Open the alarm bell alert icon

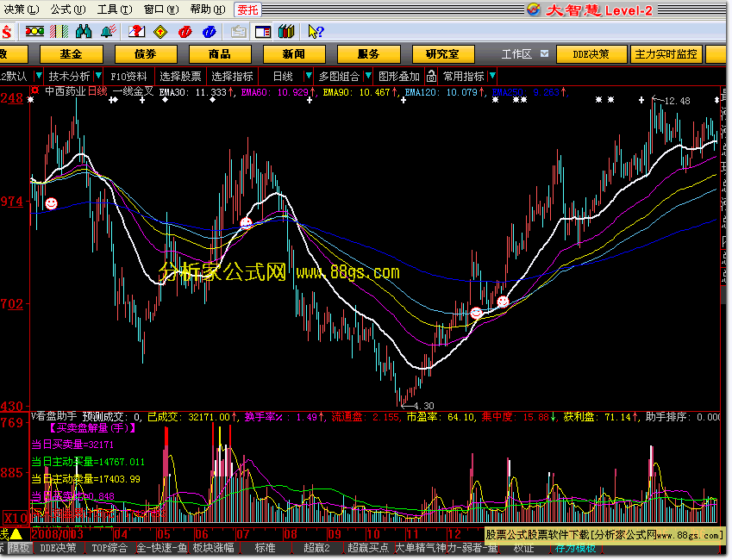(x=109, y=32)
